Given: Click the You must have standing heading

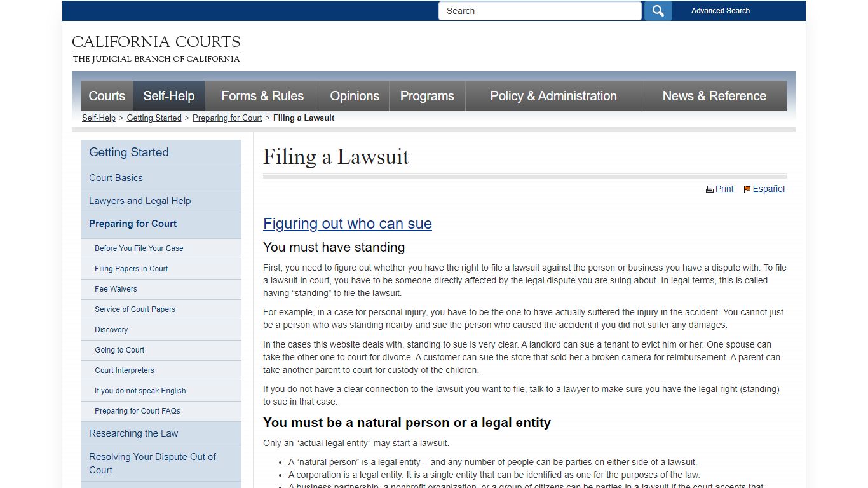Looking at the screenshot, I should [334, 247].
